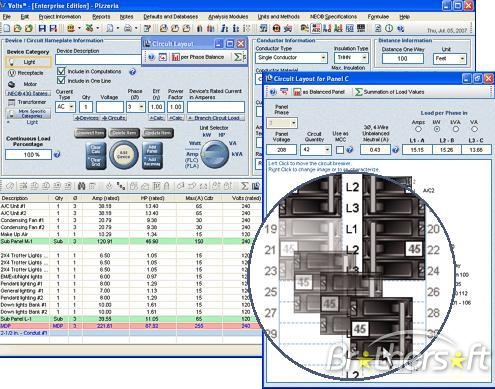Open the Current Type AC dropdown
Viewport: 495px width, 389px height.
[x=71, y=107]
